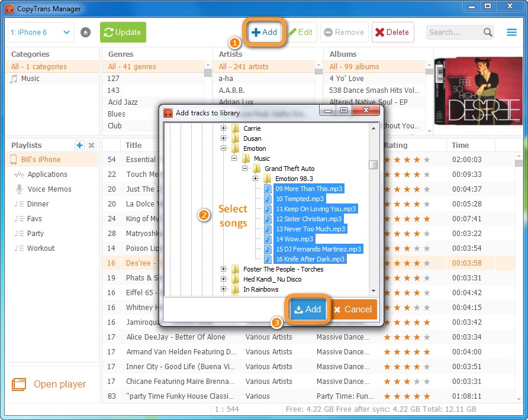Click the green Update button
528x420 pixels.
point(123,33)
